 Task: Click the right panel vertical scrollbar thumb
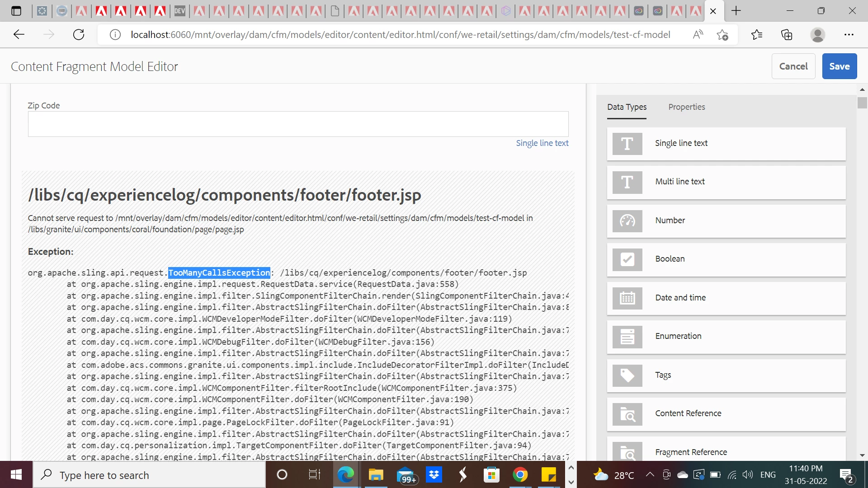(862, 103)
